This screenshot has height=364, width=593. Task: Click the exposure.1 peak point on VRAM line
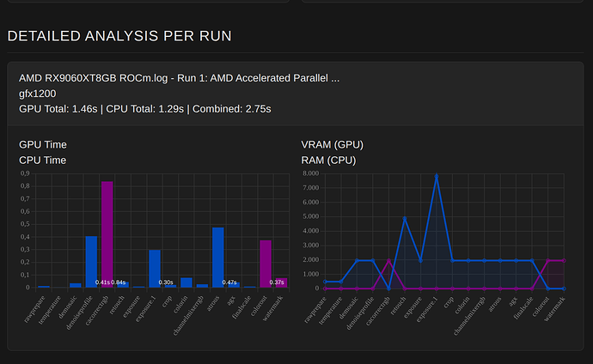click(x=436, y=175)
